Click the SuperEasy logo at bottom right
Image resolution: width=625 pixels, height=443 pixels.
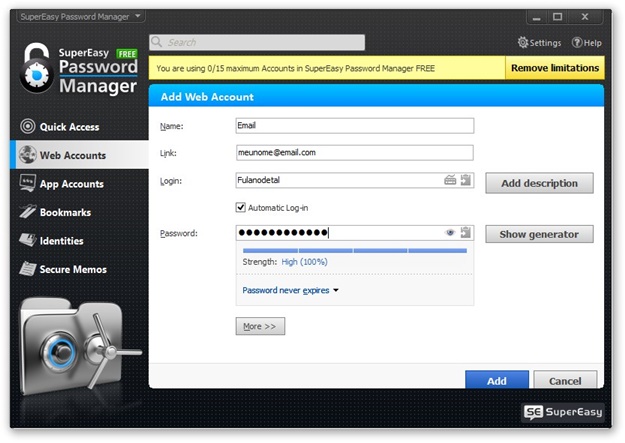click(563, 412)
